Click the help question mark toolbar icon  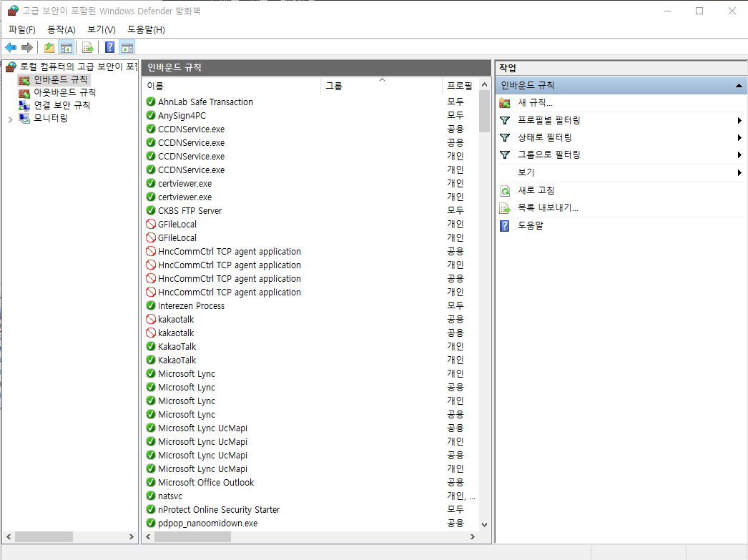pyautogui.click(x=109, y=47)
